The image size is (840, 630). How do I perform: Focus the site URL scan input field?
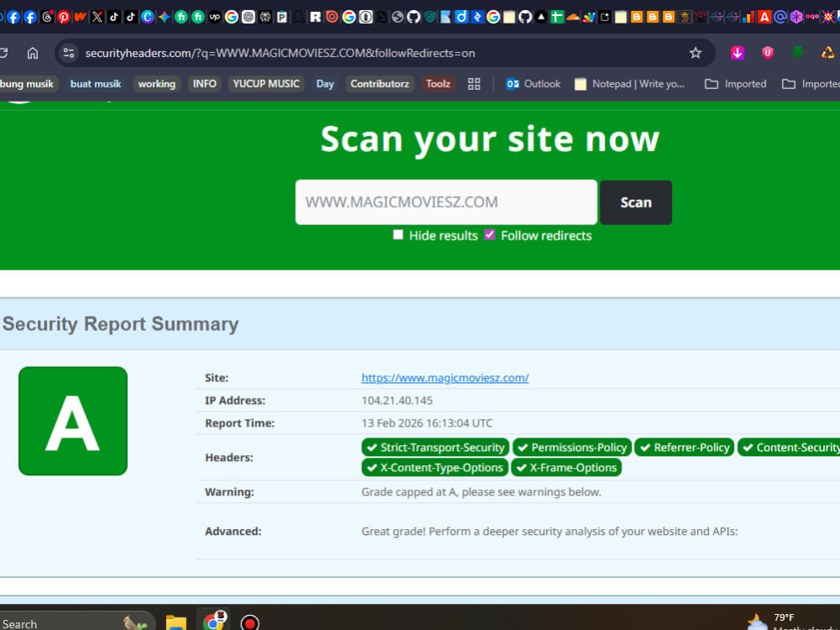click(x=446, y=202)
